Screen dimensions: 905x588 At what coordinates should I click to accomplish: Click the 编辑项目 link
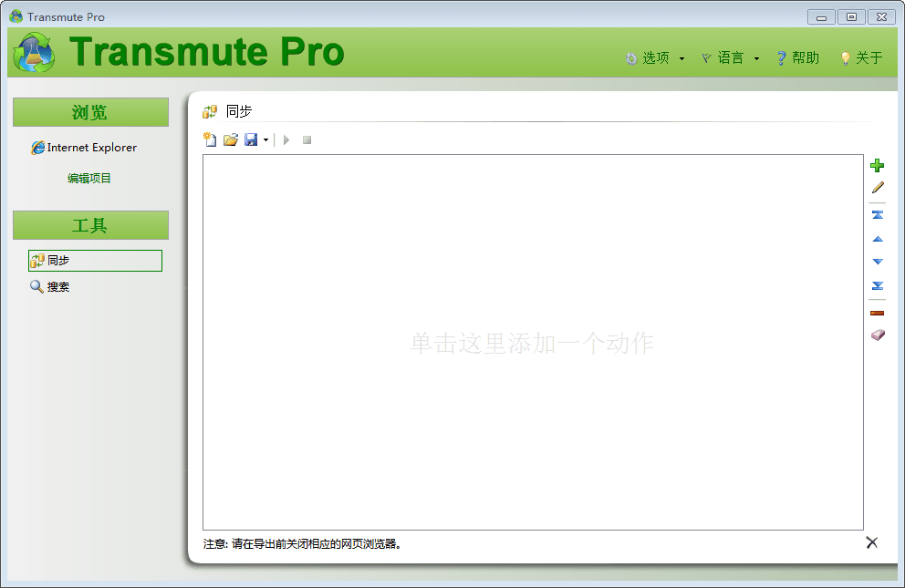pyautogui.click(x=88, y=178)
